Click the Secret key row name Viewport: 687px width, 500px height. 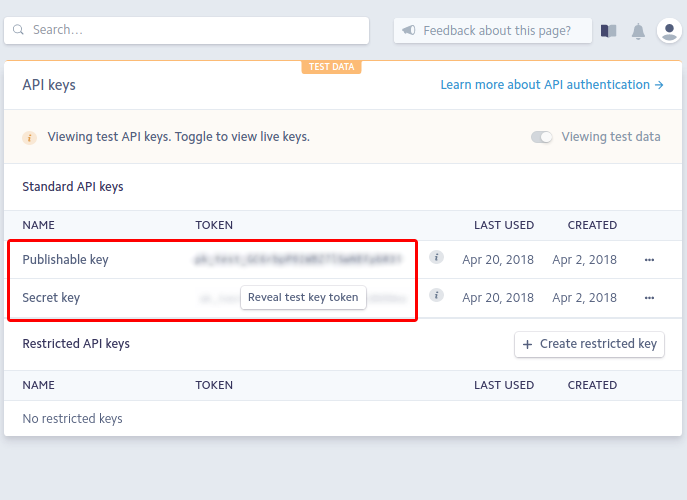tap(51, 298)
